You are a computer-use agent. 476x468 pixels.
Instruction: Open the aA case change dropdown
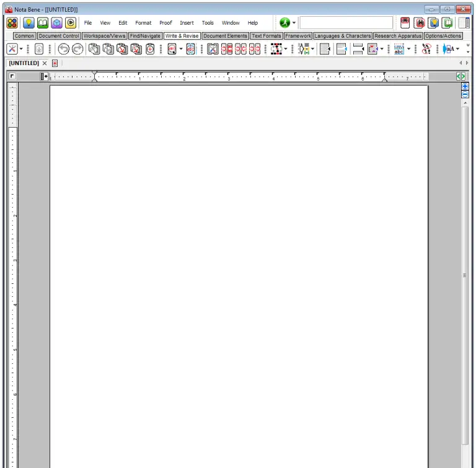(x=458, y=48)
